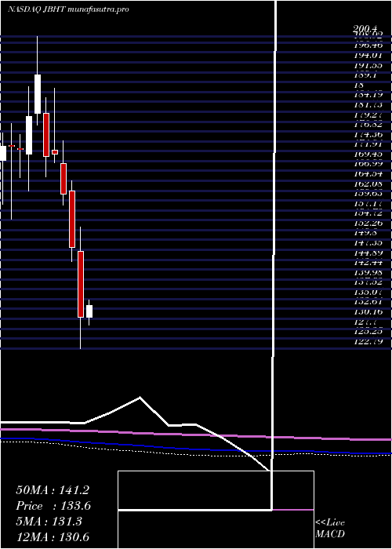Click the 152.26 price axis label
Viewport: 392px width, 549px height.
point(368,223)
